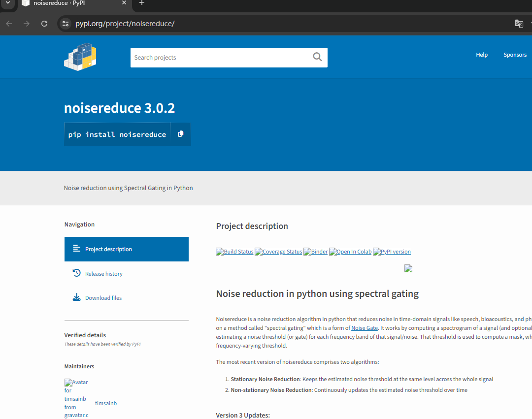Open the Binder badge link
Viewport: 532px width, 419px height.
tap(316, 252)
